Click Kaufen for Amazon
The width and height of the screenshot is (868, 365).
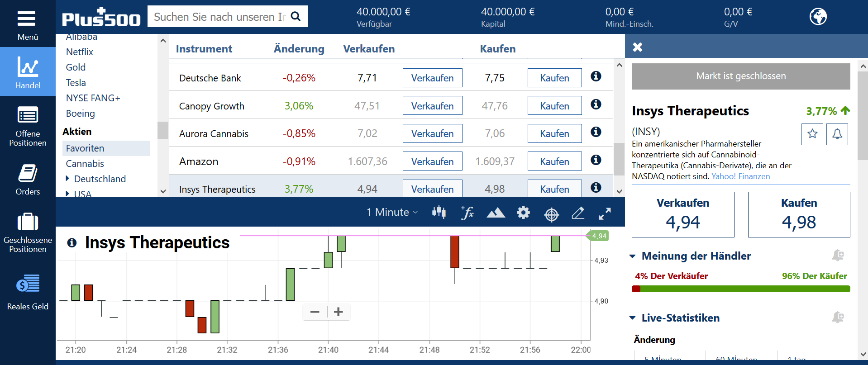click(x=554, y=161)
